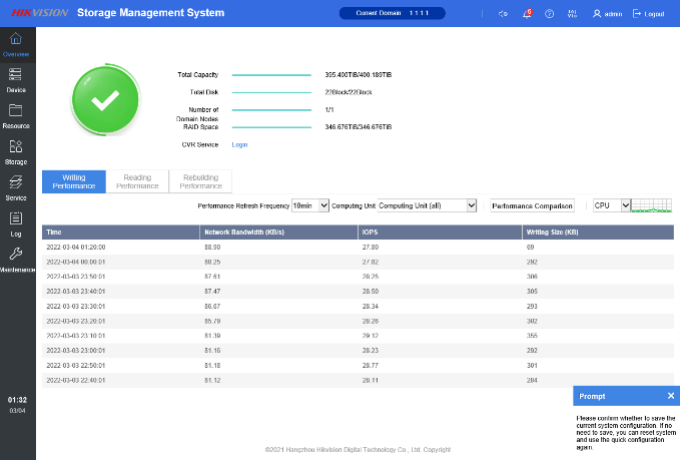Viewport: 680px width, 460px height.
Task: Open the Overview page in sidebar
Action: point(16,44)
